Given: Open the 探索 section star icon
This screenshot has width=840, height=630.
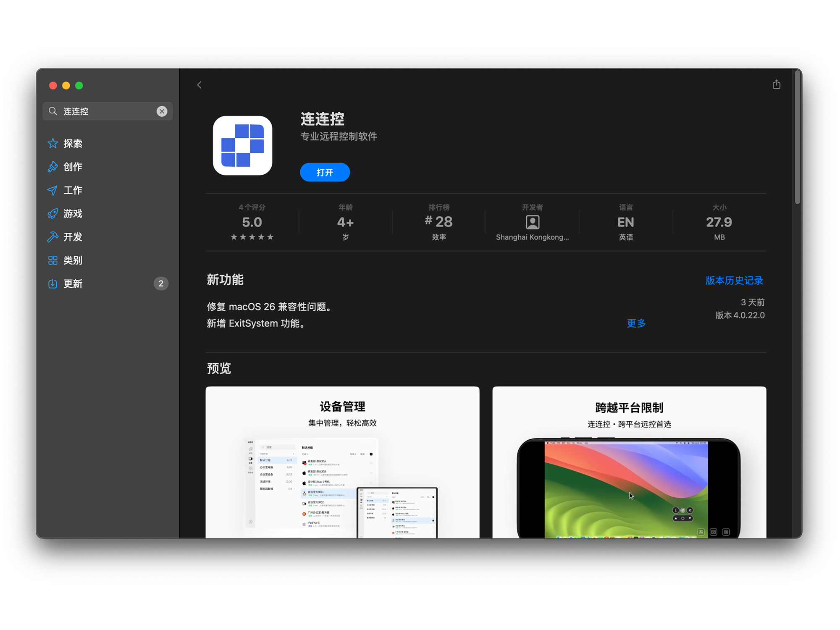Looking at the screenshot, I should [x=53, y=144].
